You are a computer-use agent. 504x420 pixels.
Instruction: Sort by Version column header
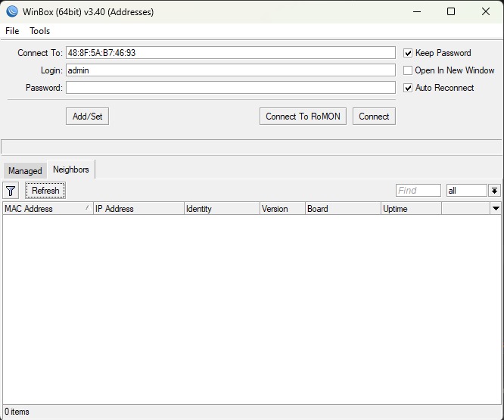point(282,209)
